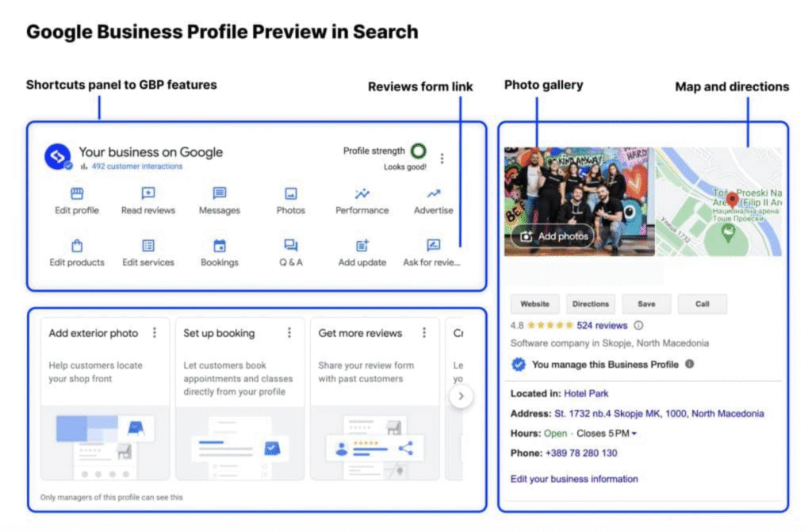
Task: Click the Add photos button
Action: pyautogui.click(x=553, y=236)
